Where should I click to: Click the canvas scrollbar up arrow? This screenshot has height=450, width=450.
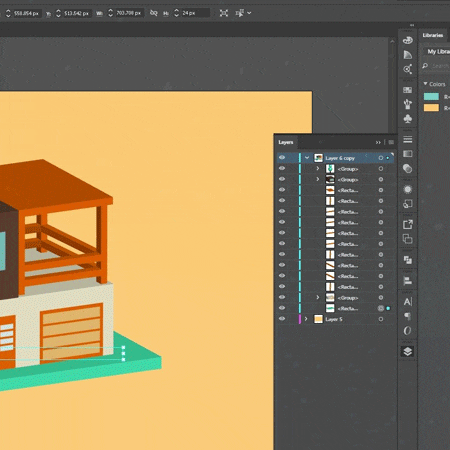pyautogui.click(x=392, y=41)
